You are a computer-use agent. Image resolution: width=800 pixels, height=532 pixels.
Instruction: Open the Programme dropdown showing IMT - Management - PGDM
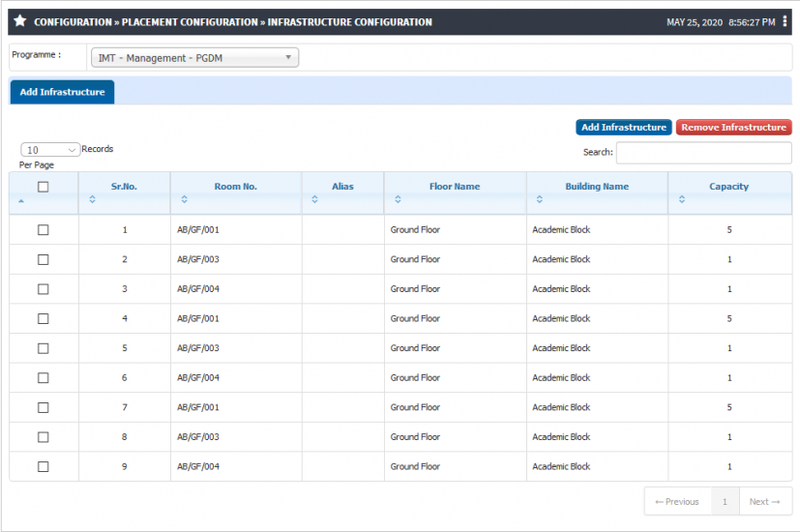pos(194,58)
